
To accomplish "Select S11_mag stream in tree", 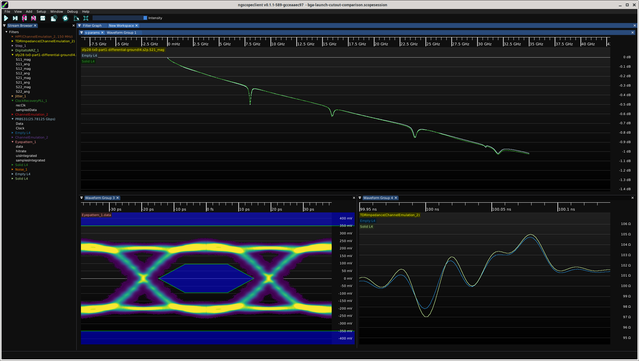I will pyautogui.click(x=23, y=59).
